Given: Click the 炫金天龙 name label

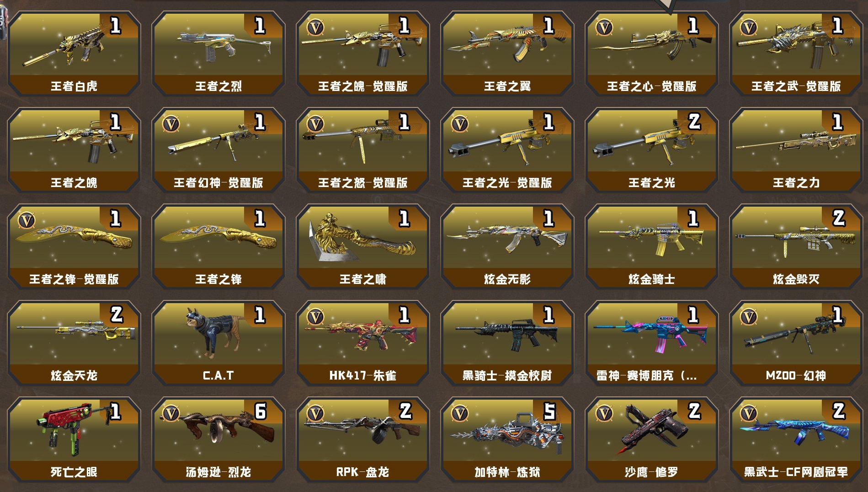Looking at the screenshot, I should tap(74, 376).
